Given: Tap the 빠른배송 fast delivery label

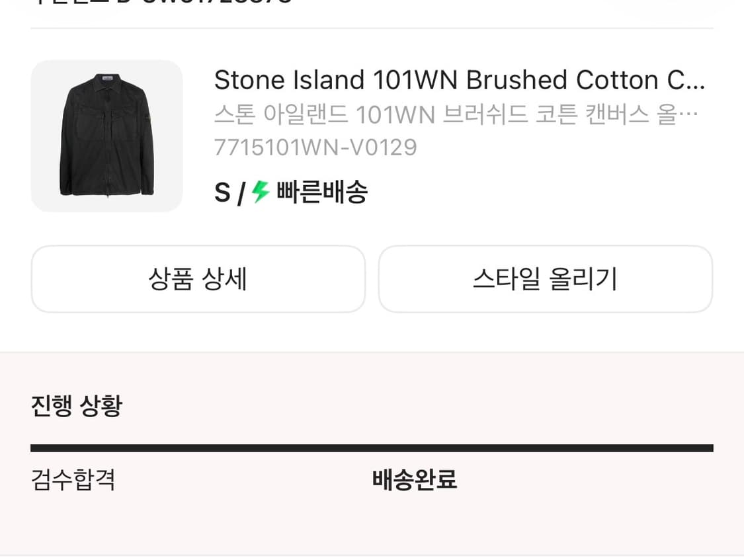Looking at the screenshot, I should pos(322,193).
